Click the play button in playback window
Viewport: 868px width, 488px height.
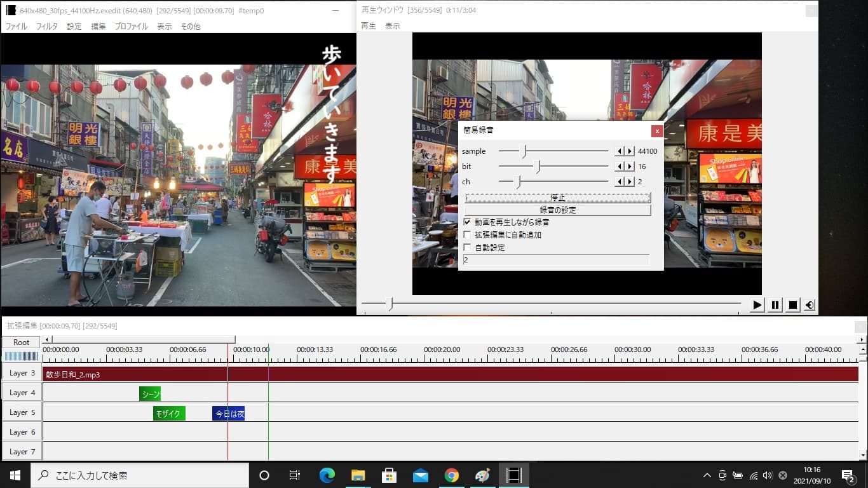757,305
